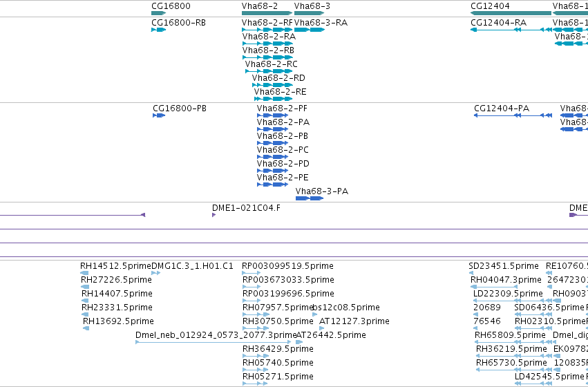Click EST label RH36219.5prime

pos(511,349)
